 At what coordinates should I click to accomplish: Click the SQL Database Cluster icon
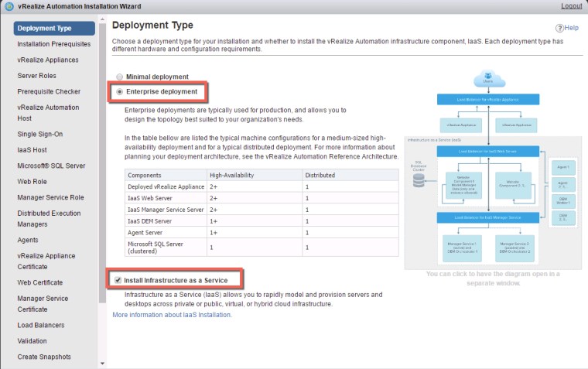coord(419,181)
